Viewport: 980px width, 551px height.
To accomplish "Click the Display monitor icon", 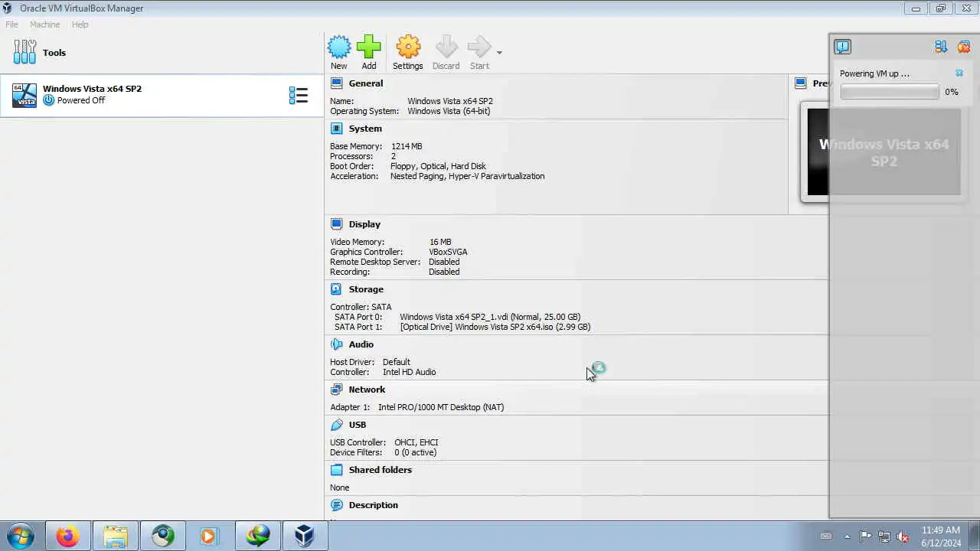I will 336,224.
